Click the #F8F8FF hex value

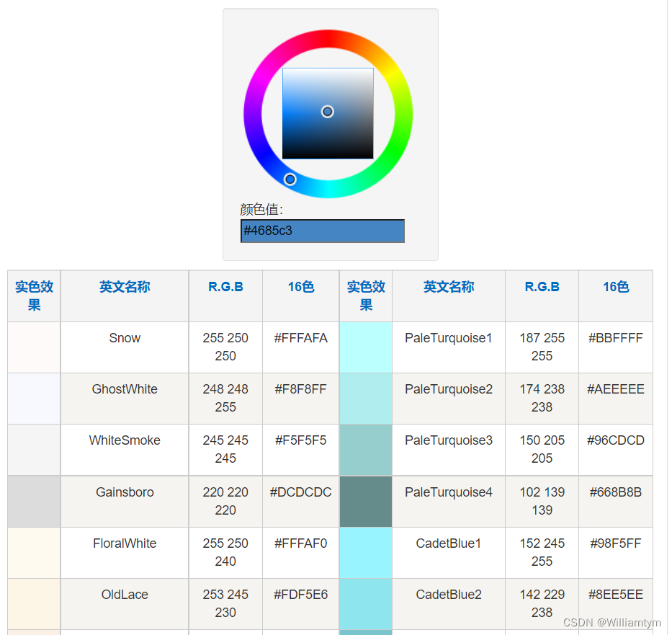[x=301, y=389]
